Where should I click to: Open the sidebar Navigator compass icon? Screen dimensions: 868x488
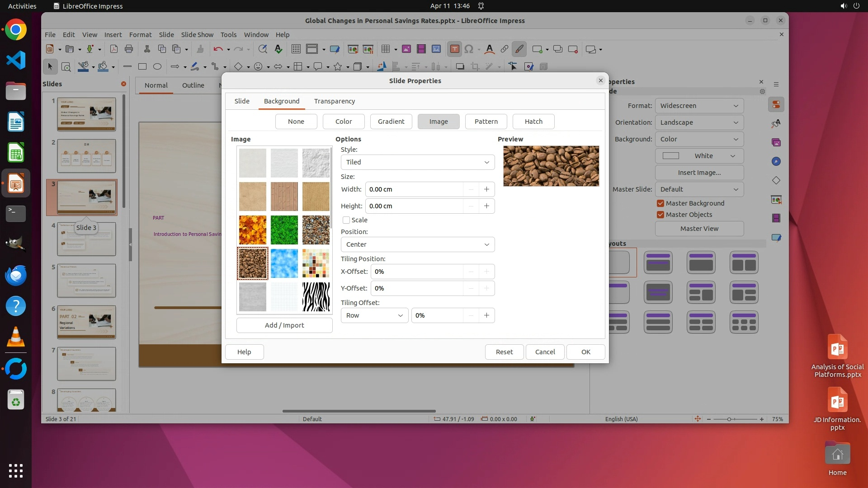coord(776,162)
